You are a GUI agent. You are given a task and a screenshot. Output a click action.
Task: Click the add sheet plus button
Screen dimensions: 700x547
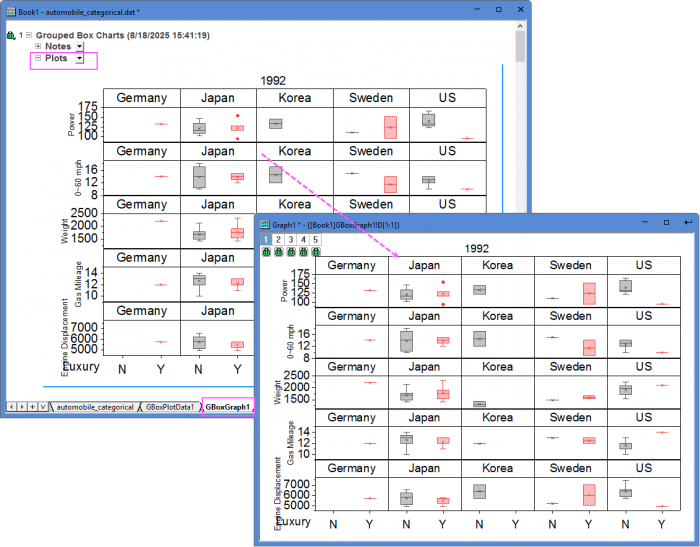tap(31, 407)
